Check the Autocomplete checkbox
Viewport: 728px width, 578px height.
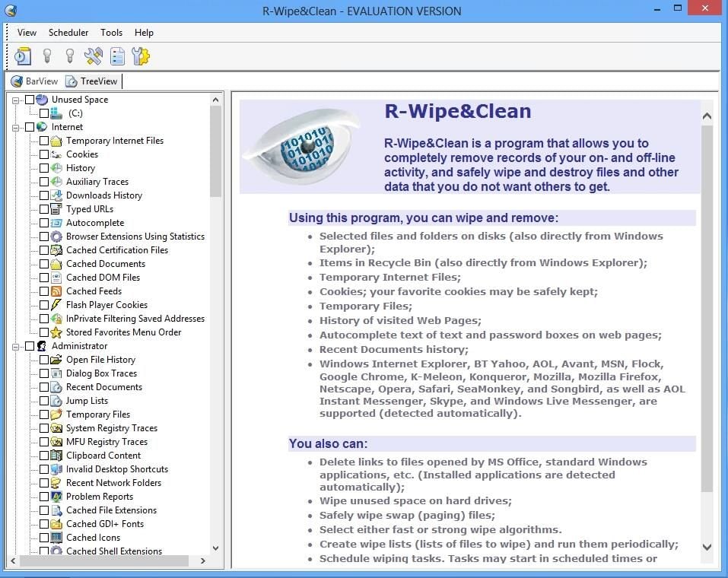(x=44, y=222)
